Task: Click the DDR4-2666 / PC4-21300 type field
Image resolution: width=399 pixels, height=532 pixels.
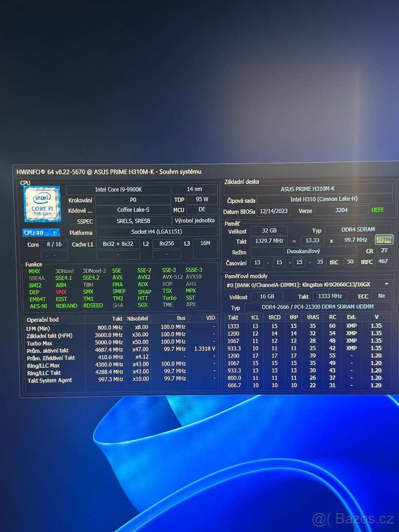Action: click(x=318, y=307)
